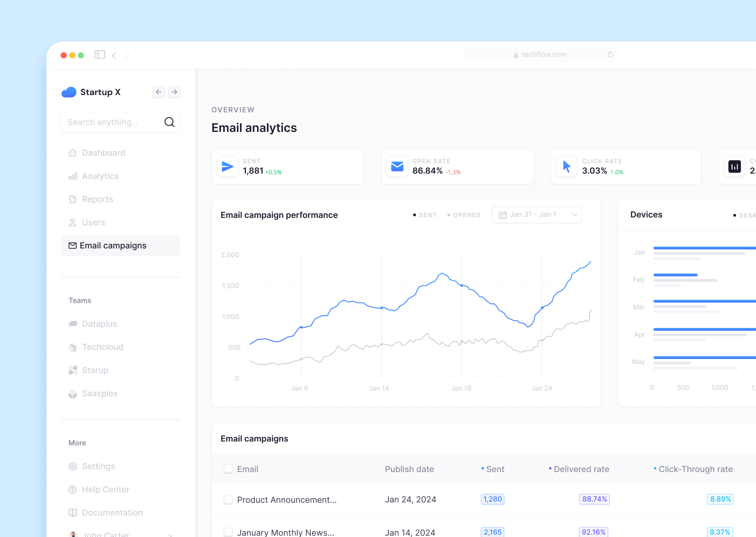Click the 2,165 sent badge
Screen dimensions: 756x537
click(x=493, y=532)
